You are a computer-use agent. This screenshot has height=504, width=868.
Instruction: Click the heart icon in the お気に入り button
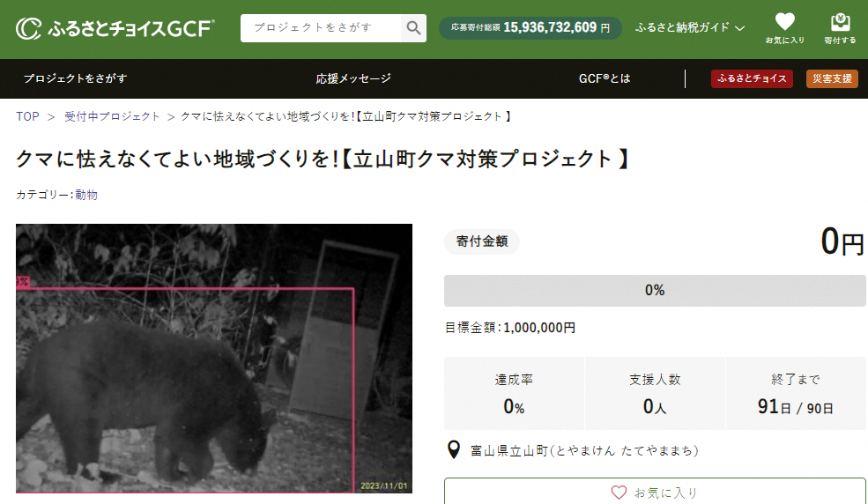[x=619, y=493]
